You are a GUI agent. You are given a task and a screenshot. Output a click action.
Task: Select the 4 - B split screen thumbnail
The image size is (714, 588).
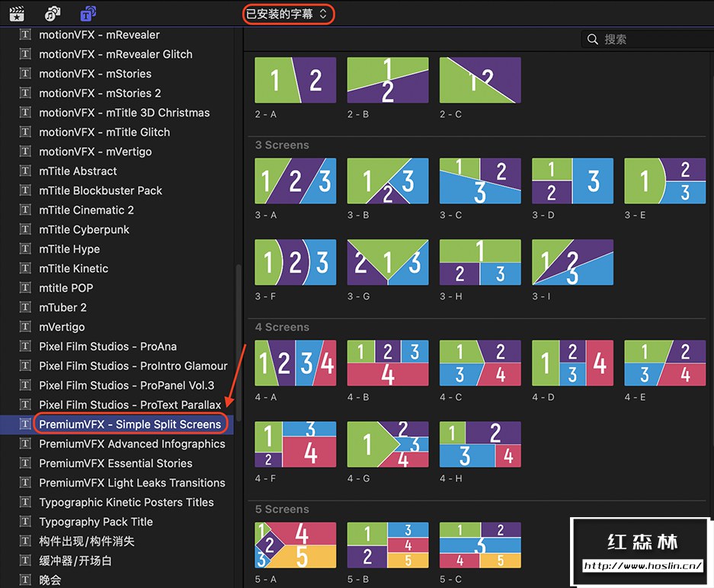click(388, 363)
